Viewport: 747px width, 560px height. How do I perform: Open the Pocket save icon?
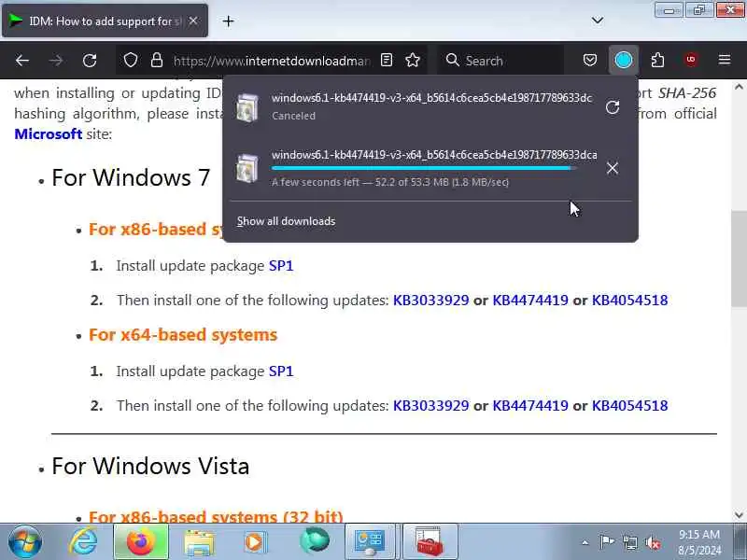(590, 61)
